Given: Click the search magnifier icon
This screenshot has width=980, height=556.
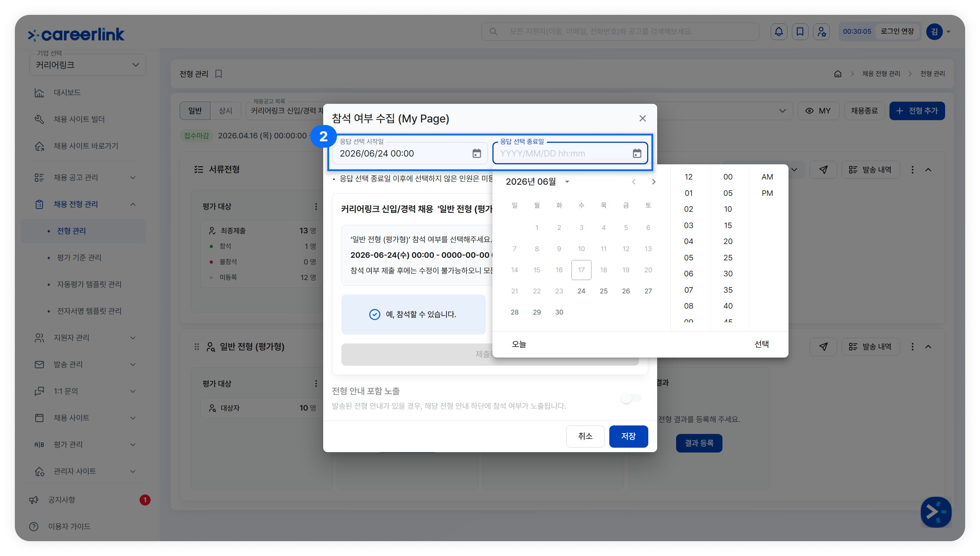Looking at the screenshot, I should tap(493, 31).
